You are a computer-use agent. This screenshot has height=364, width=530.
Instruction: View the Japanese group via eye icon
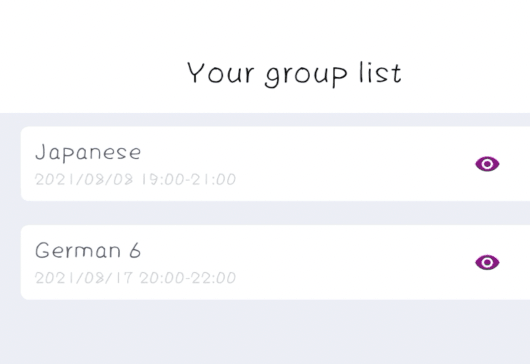[x=487, y=164]
